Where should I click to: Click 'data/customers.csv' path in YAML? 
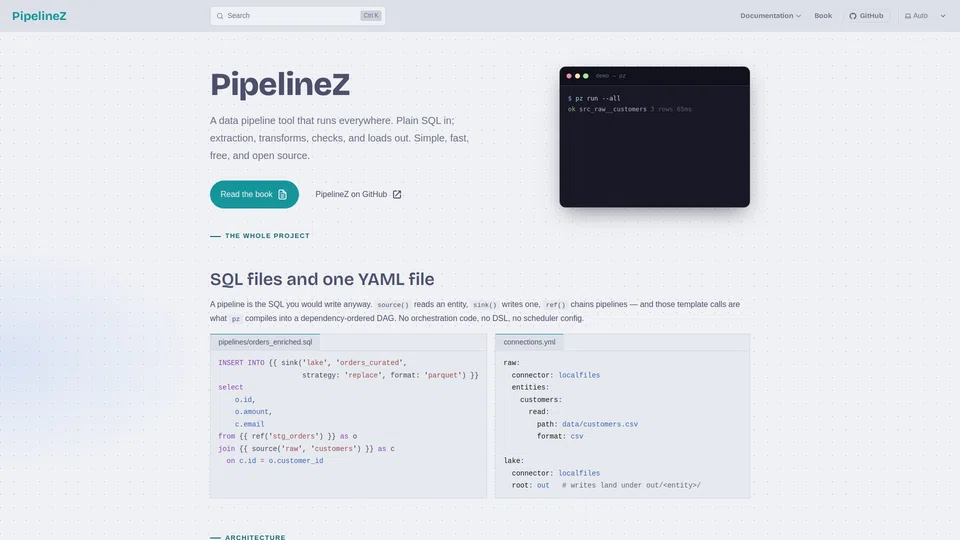tap(599, 424)
